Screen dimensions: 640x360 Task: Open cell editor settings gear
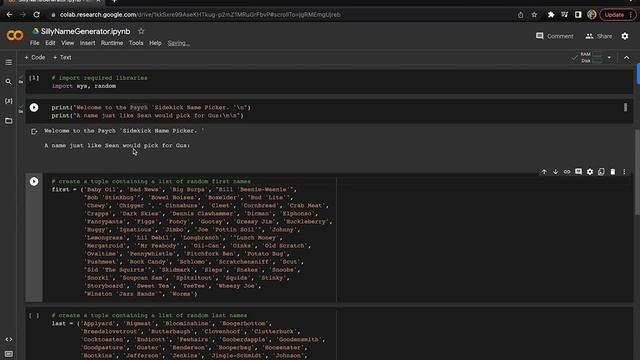pyautogui.click(x=590, y=172)
